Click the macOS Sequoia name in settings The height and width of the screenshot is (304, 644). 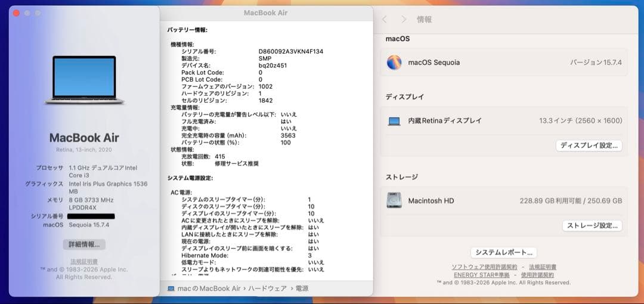tap(434, 63)
